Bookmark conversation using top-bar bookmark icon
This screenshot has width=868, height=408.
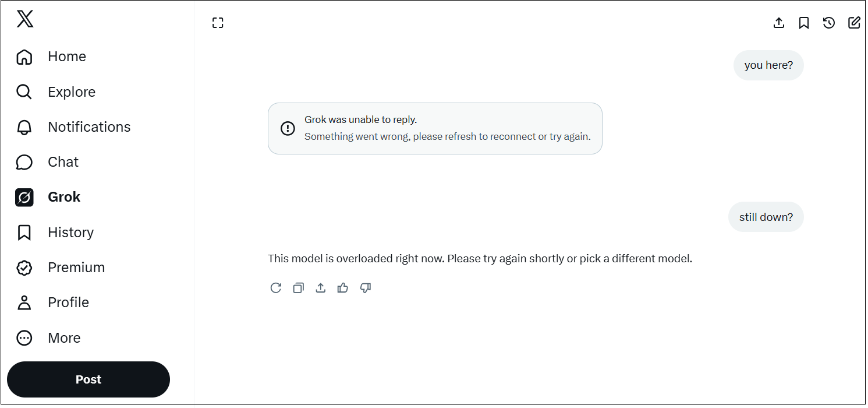pos(804,23)
